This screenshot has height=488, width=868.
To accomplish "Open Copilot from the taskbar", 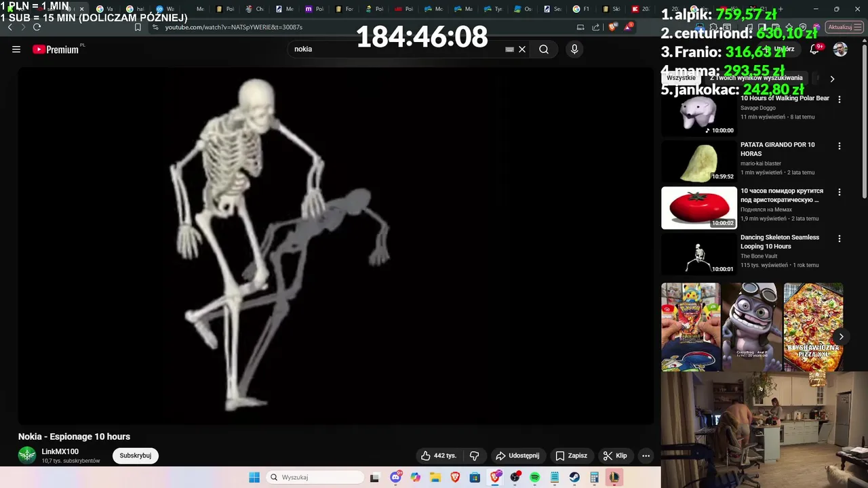I will (415, 477).
